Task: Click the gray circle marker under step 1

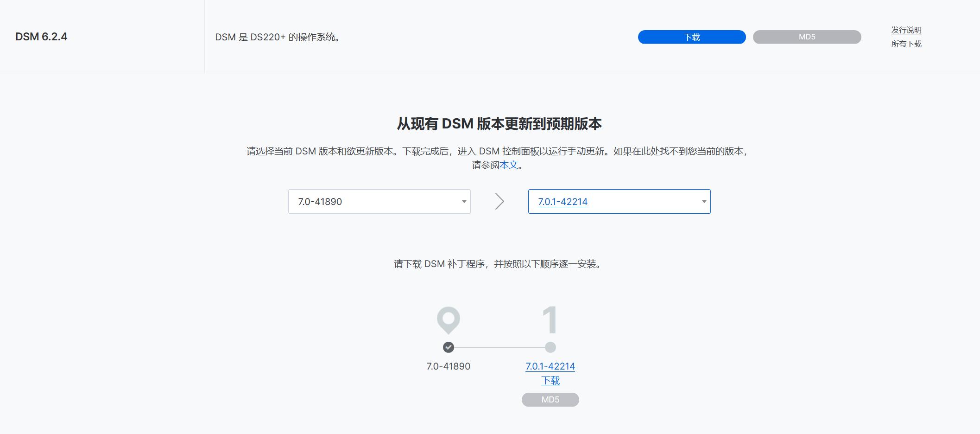Action: tap(550, 346)
